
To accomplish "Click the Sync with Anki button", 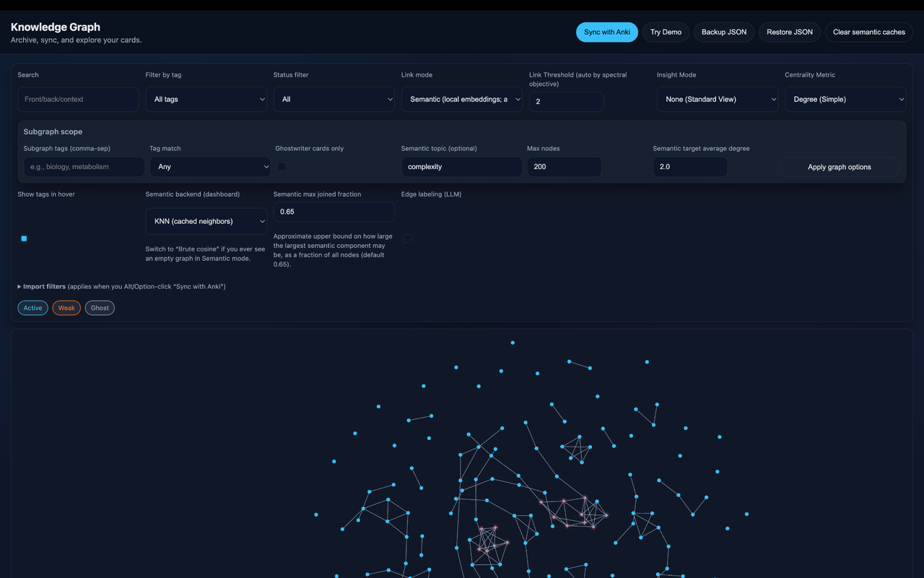I will [606, 32].
